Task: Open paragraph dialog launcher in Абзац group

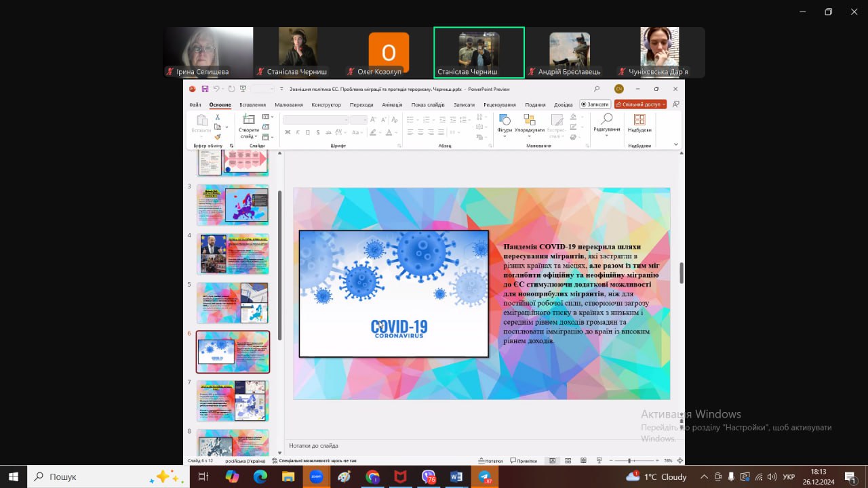Action: click(x=490, y=145)
